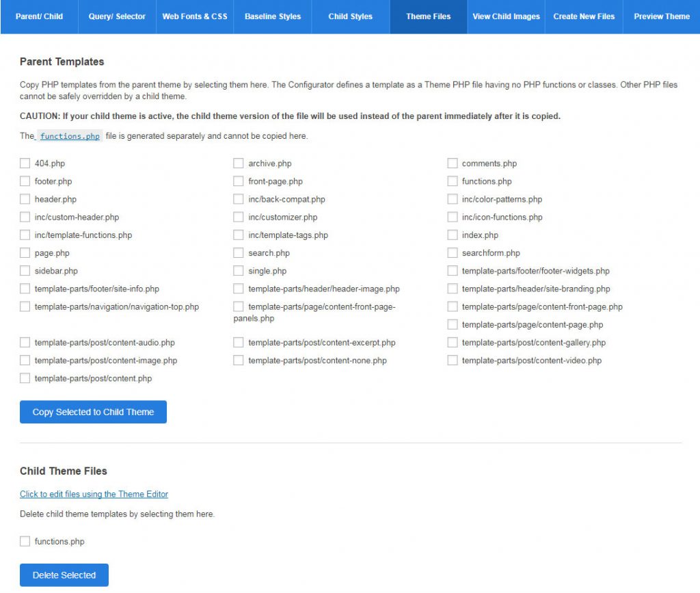This screenshot has height=593, width=700.
Task: Click Copy Selected to Child Theme button
Action: [93, 412]
